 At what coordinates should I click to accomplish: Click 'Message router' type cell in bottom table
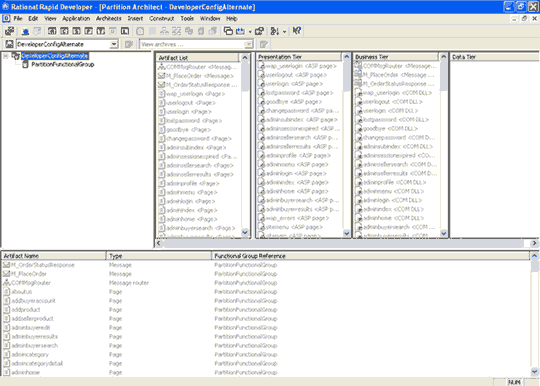129,283
